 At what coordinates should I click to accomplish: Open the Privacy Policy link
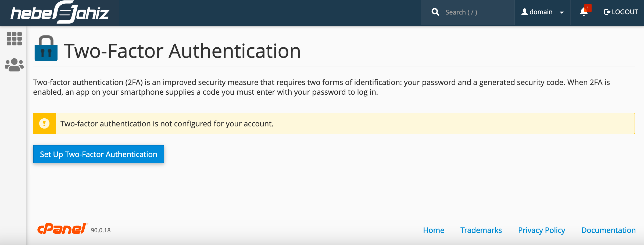(x=541, y=230)
